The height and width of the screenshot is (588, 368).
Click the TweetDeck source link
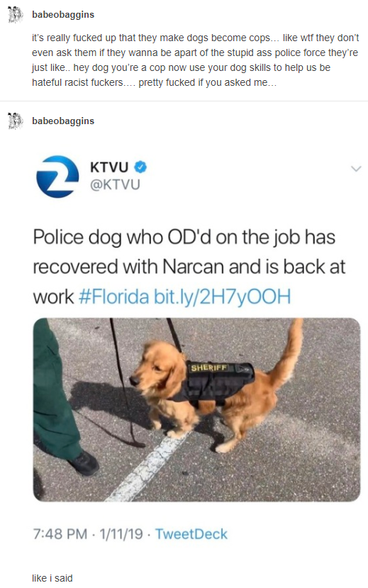(191, 534)
